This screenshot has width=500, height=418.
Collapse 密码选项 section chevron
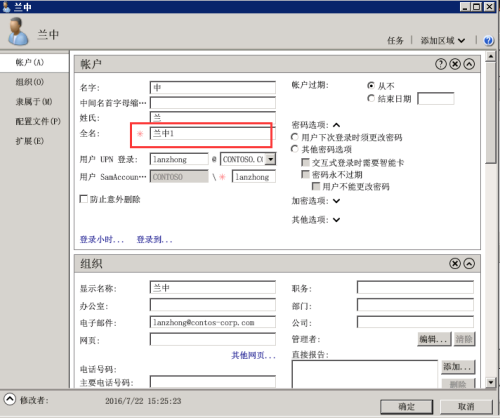(x=337, y=125)
